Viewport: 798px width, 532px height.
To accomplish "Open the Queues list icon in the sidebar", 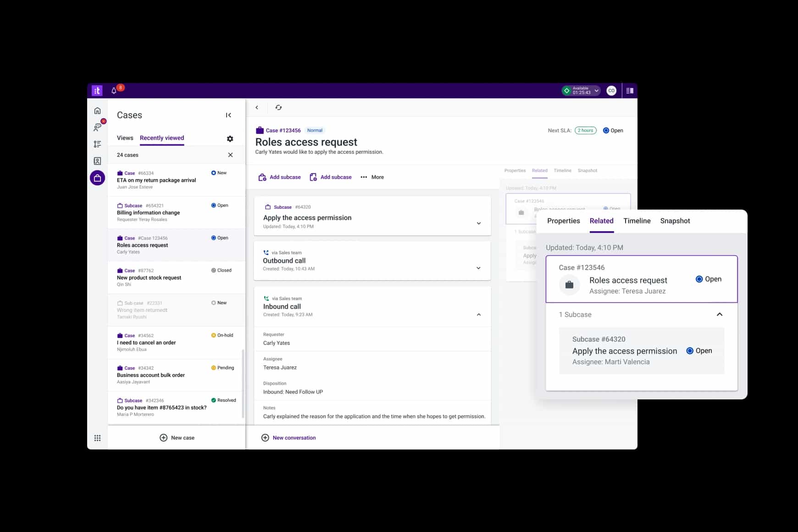I will coord(97,144).
